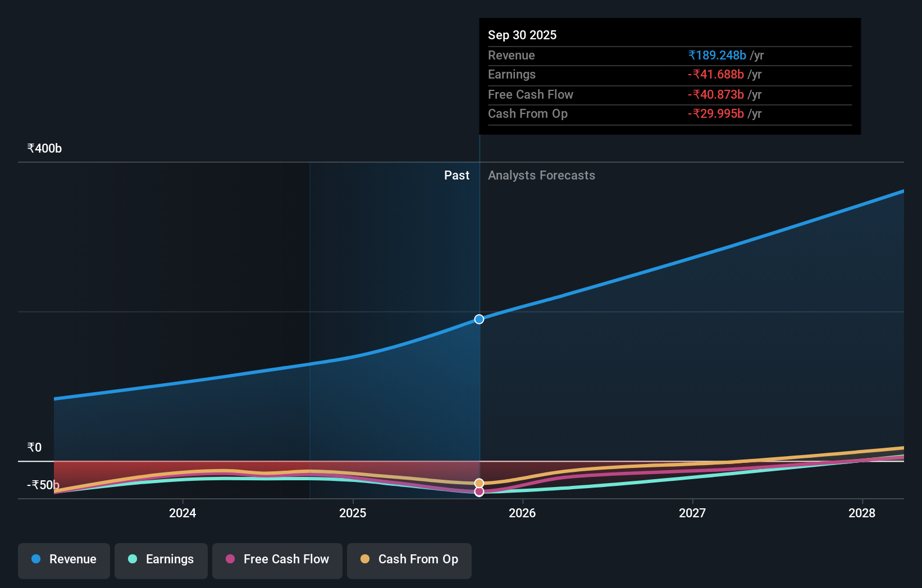Switch to the Analysts Forecasts section
The width and height of the screenshot is (922, 588).
541,175
